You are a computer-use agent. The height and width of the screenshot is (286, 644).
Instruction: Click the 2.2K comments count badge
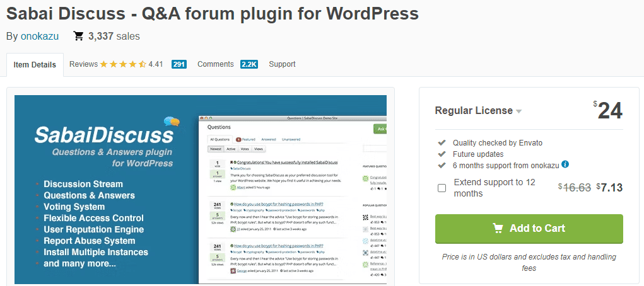click(x=249, y=64)
